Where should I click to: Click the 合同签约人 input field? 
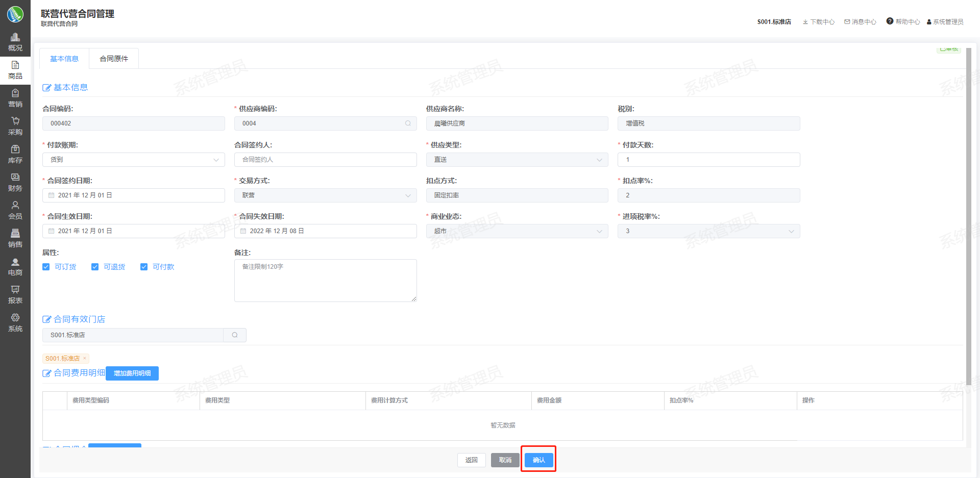coord(326,160)
